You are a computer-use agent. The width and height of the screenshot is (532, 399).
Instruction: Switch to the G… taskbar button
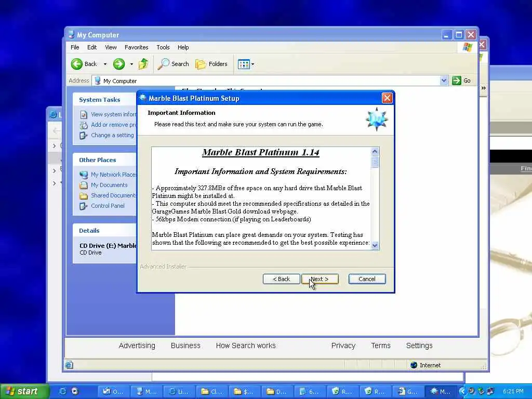pos(408,391)
